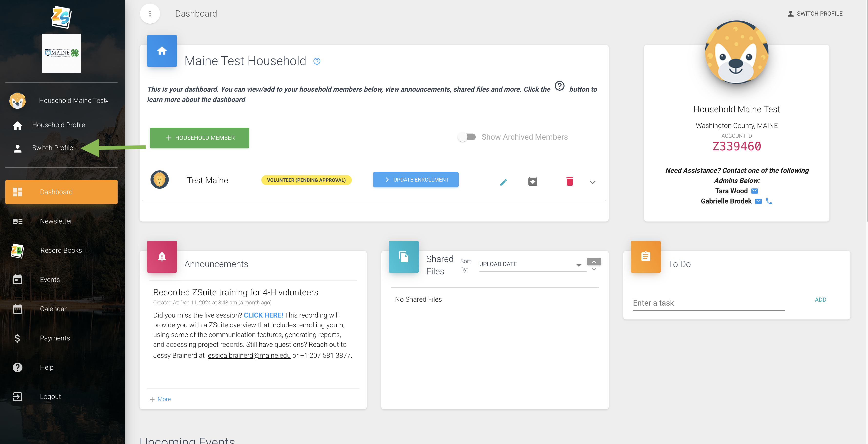Viewport: 868px width, 444px height.
Task: Go to Payments in the sidebar
Action: (x=55, y=338)
